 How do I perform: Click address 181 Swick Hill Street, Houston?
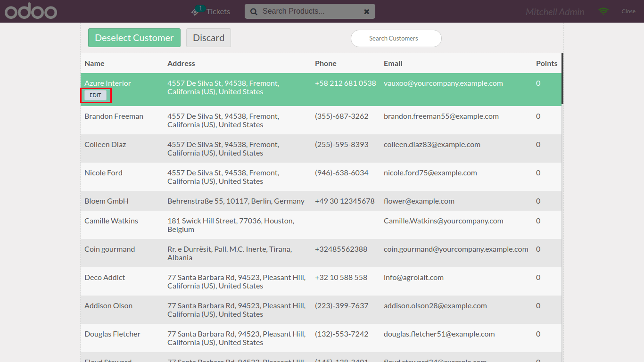231,225
